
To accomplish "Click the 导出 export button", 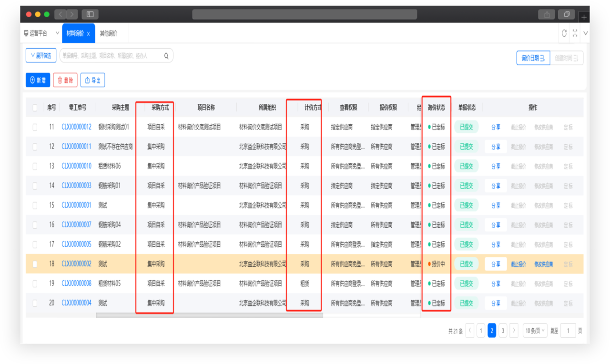I will coord(92,80).
